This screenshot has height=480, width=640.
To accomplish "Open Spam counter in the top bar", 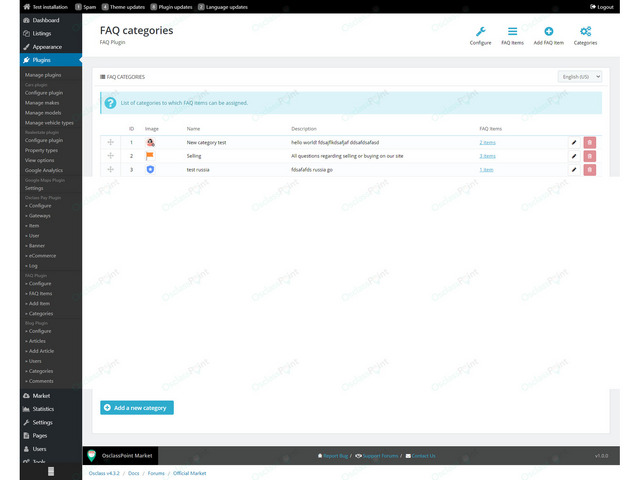I will pos(86,7).
